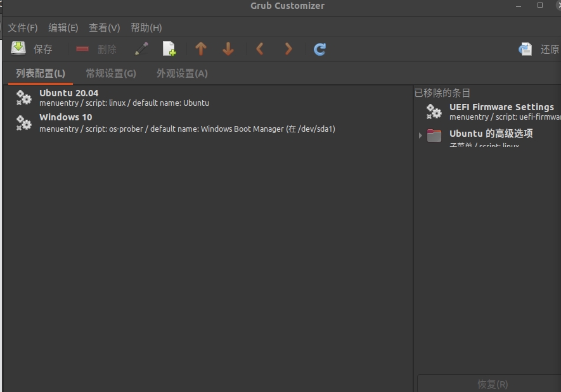Click the new entry icon
The height and width of the screenshot is (392, 561).
(x=169, y=48)
